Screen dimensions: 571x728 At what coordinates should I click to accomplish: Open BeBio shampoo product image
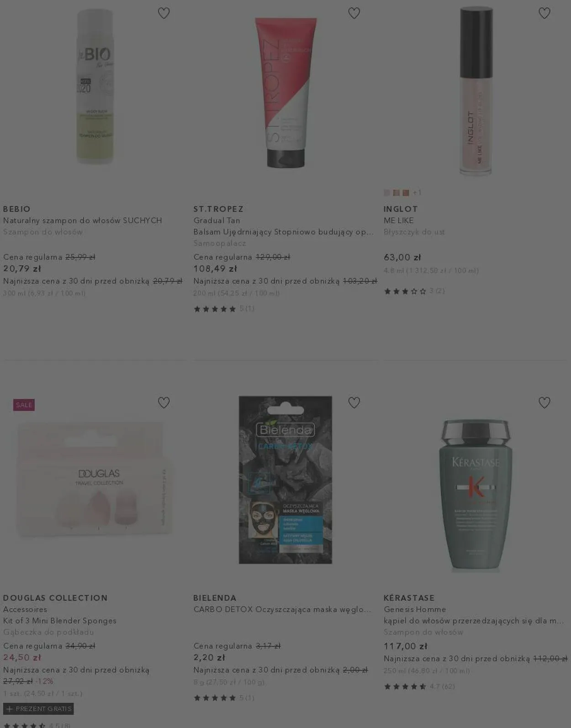point(95,87)
